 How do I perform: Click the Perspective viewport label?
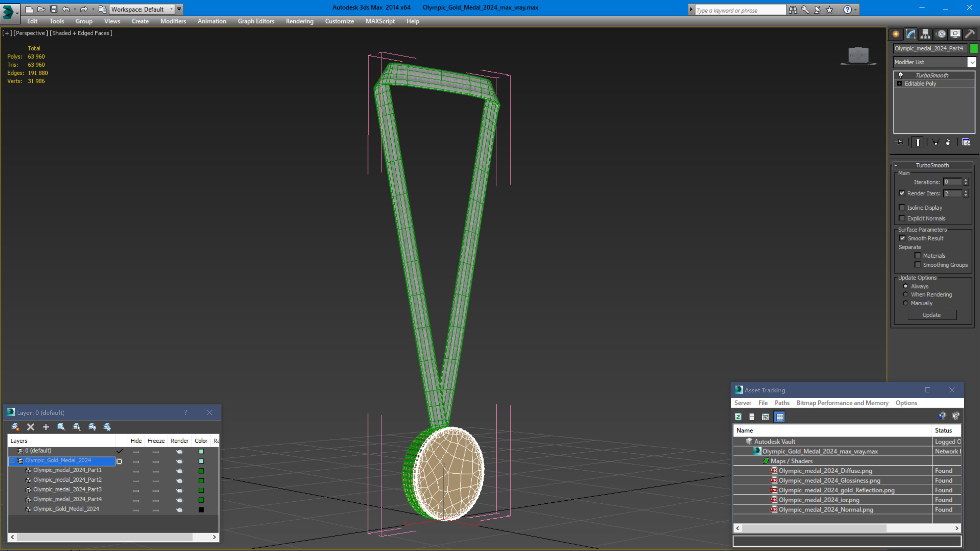click(x=30, y=33)
